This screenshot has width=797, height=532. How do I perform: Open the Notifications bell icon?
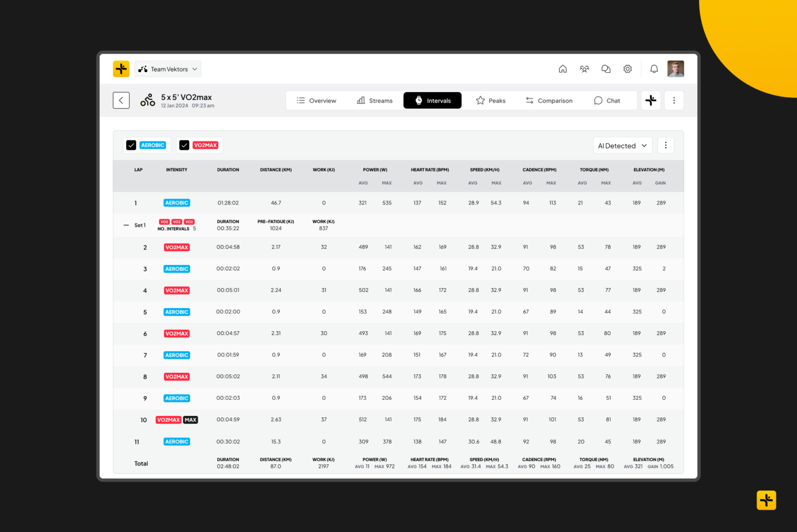point(654,68)
